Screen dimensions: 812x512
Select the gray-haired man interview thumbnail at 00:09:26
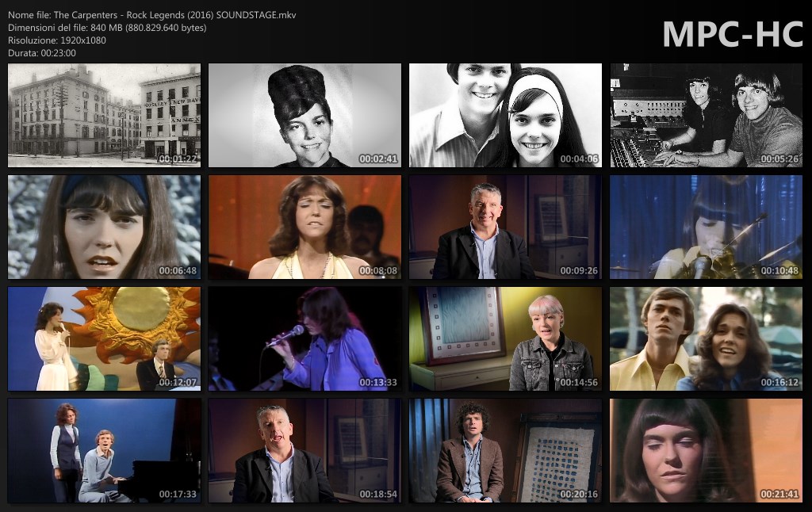click(x=505, y=227)
